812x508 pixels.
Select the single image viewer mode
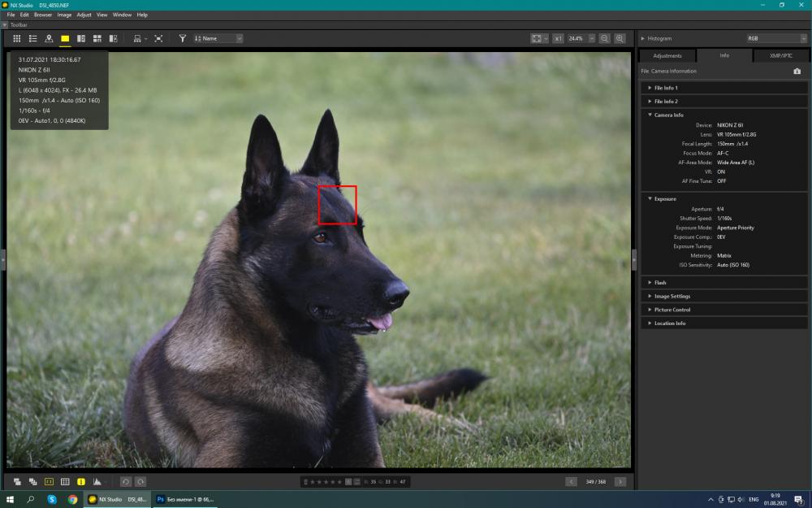pyautogui.click(x=65, y=38)
